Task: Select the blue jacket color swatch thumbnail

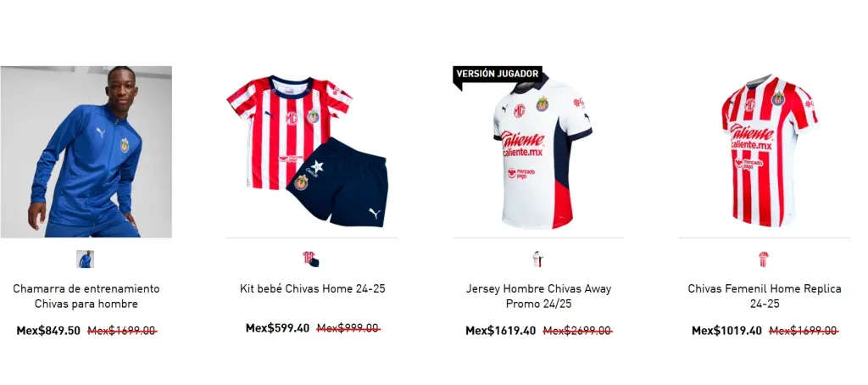Action: pos(86,259)
